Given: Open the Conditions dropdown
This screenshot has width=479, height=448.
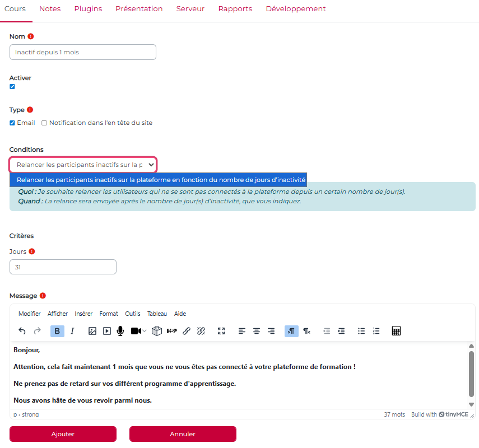Looking at the screenshot, I should [x=83, y=165].
